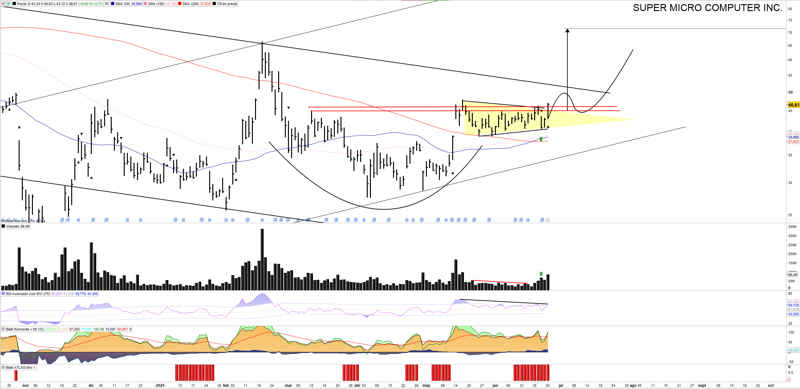Click the blue moving average legend dot

click(x=112, y=3)
